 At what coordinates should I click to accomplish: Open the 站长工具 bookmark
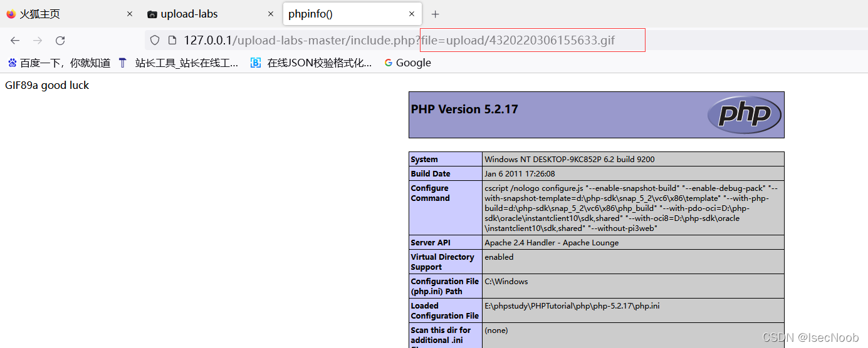click(178, 63)
